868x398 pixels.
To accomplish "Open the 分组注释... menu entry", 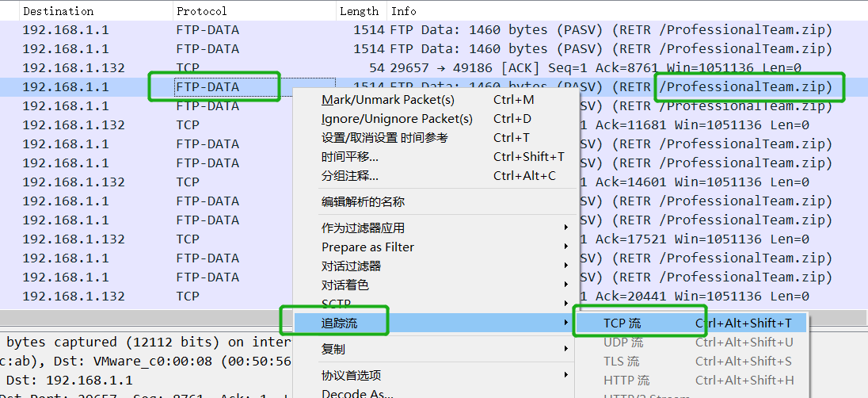I will coord(436,176).
